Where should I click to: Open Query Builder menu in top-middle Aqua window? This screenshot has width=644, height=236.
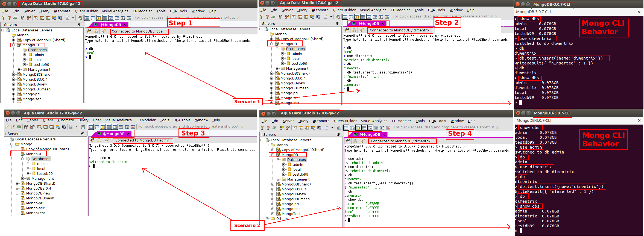(344, 10)
